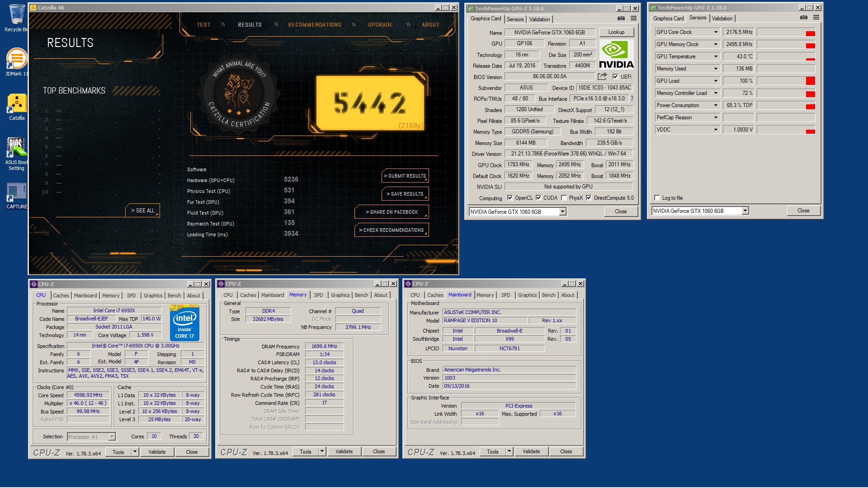Open GPU selector dropdown in Sensors window
Image resolution: width=868 pixels, height=488 pixels.
(745, 211)
